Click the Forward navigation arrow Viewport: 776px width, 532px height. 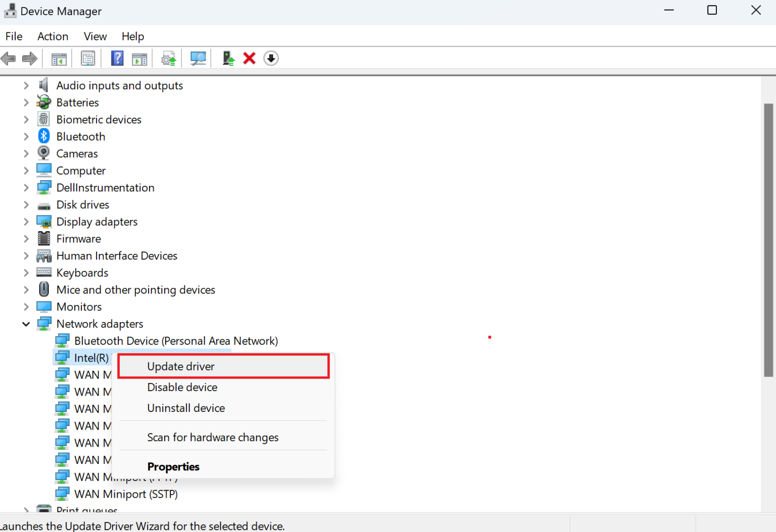pyautogui.click(x=29, y=58)
